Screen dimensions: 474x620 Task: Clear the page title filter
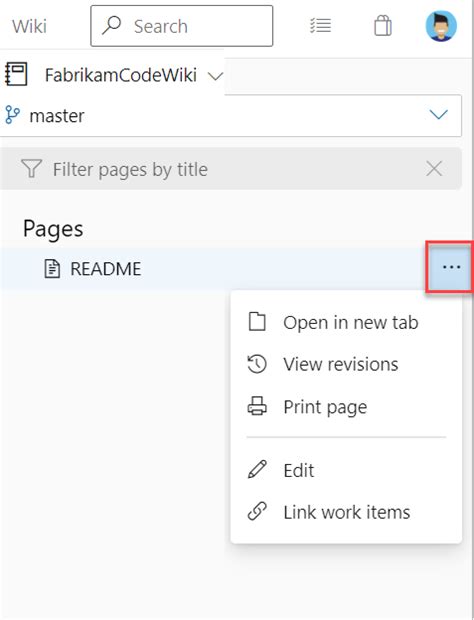434,169
